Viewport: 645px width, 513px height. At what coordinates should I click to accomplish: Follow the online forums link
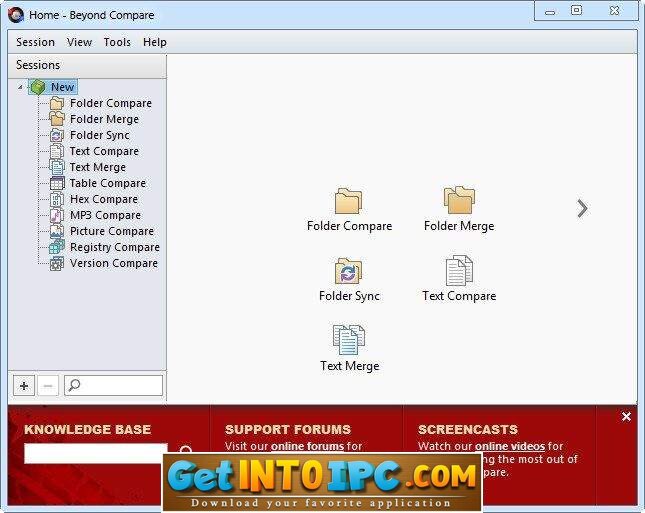click(x=307, y=446)
